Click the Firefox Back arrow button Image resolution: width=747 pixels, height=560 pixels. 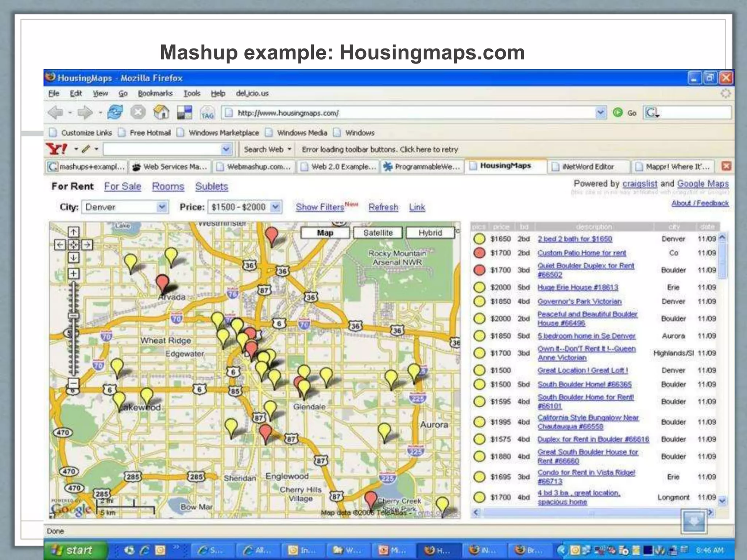[x=56, y=113]
